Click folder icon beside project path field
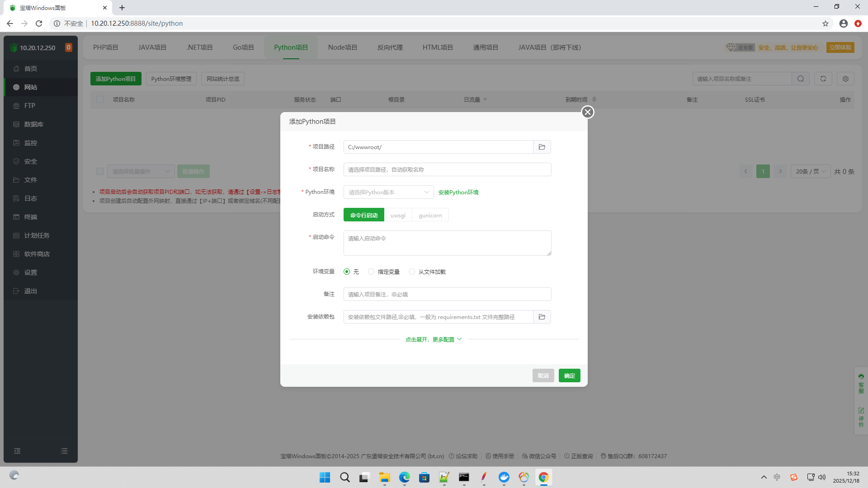 point(542,147)
